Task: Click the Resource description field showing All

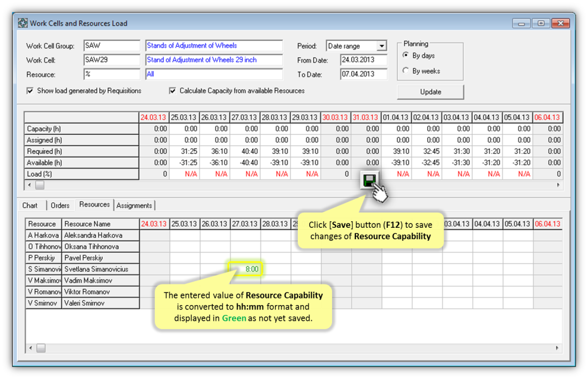Action: click(214, 74)
